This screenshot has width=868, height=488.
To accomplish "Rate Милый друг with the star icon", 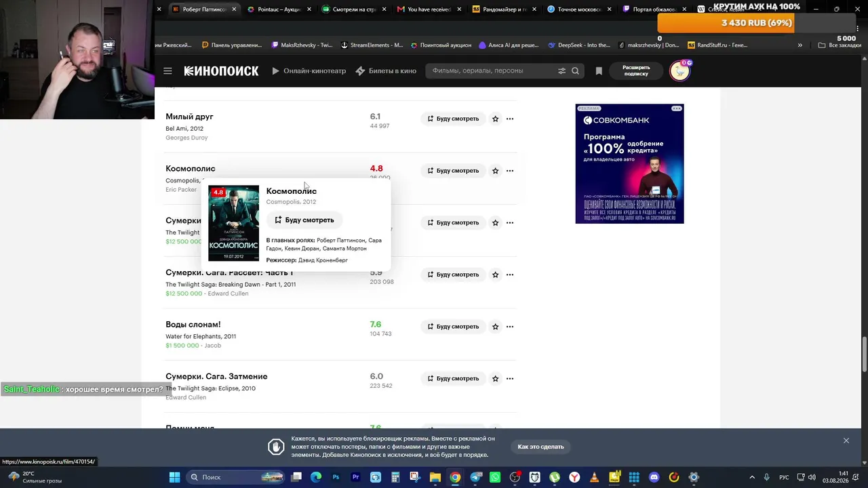I will [x=496, y=119].
